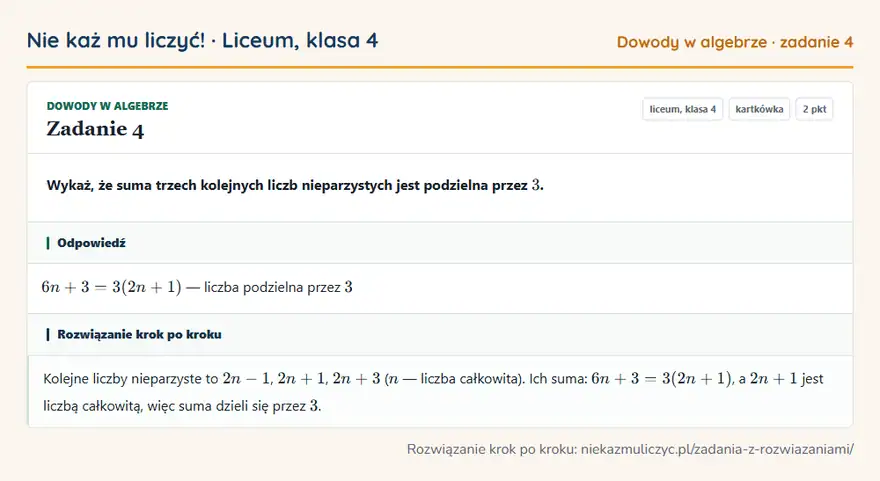Click the solution line 'liczbą całkowitą, więc suma dzieli się'

(182, 406)
